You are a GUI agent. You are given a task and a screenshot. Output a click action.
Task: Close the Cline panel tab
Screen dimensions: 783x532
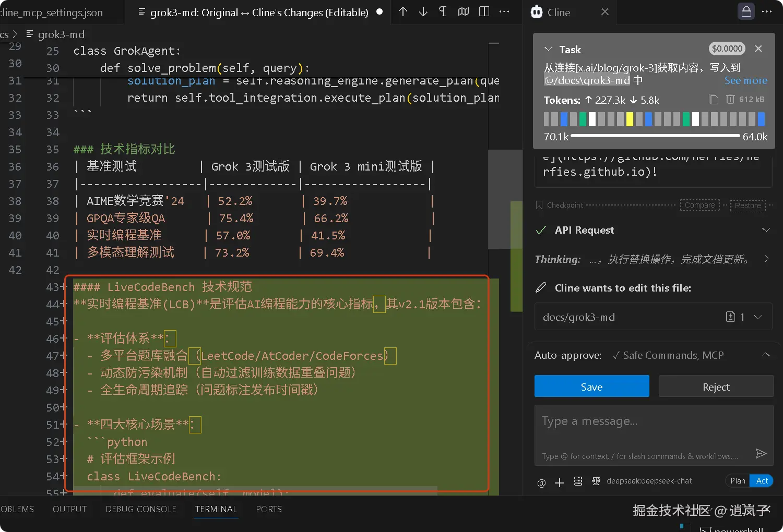click(605, 11)
